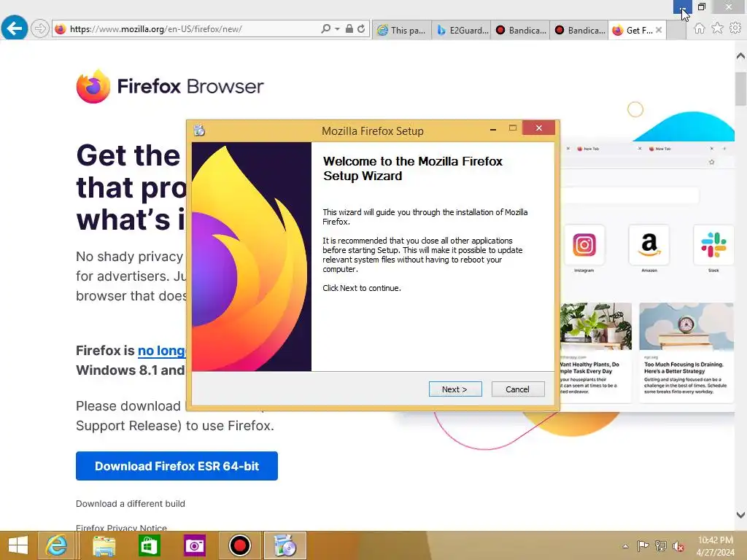Click Next in Firefox Setup wizard
This screenshot has height=560, width=747.
[455, 389]
